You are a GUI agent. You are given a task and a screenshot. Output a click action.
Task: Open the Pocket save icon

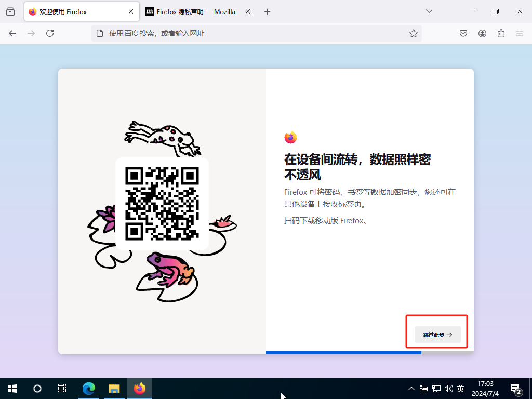click(x=463, y=33)
